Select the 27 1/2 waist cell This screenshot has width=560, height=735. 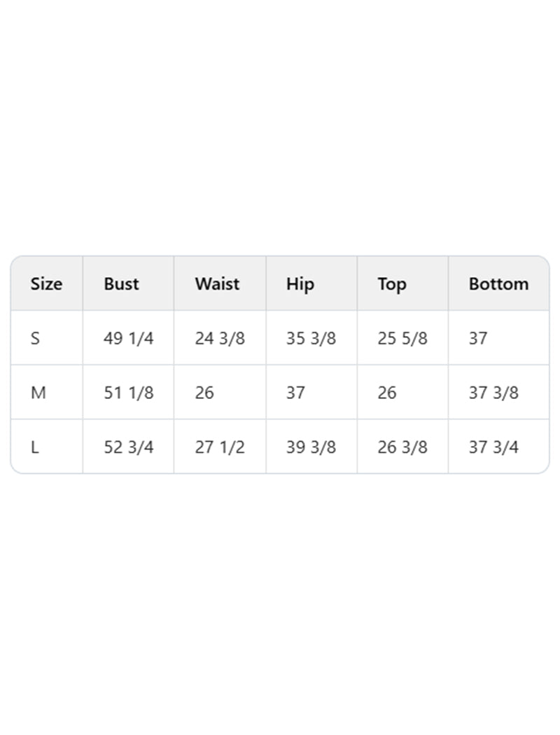(220, 447)
